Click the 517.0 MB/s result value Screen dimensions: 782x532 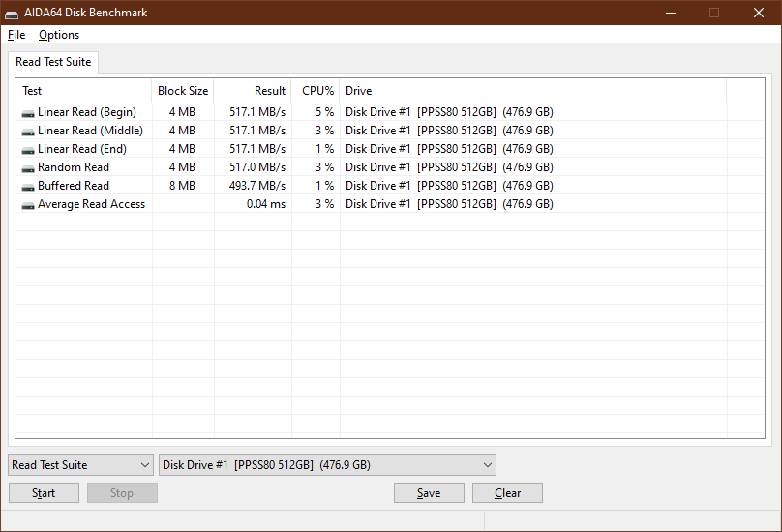coord(257,167)
